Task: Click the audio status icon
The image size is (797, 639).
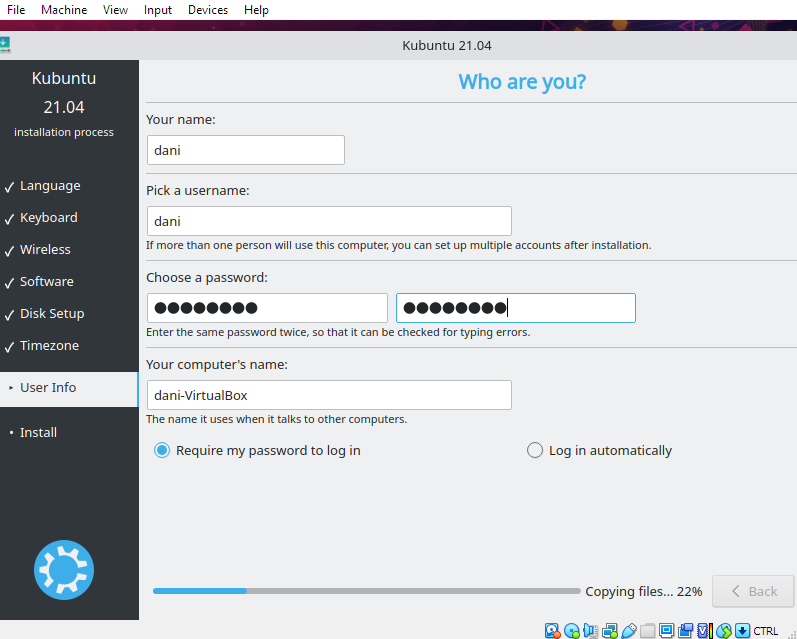Action: (x=591, y=631)
